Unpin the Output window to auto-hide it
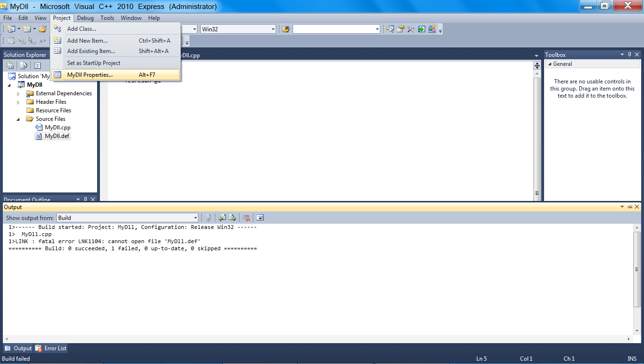This screenshot has width=644, height=364. 629,207
